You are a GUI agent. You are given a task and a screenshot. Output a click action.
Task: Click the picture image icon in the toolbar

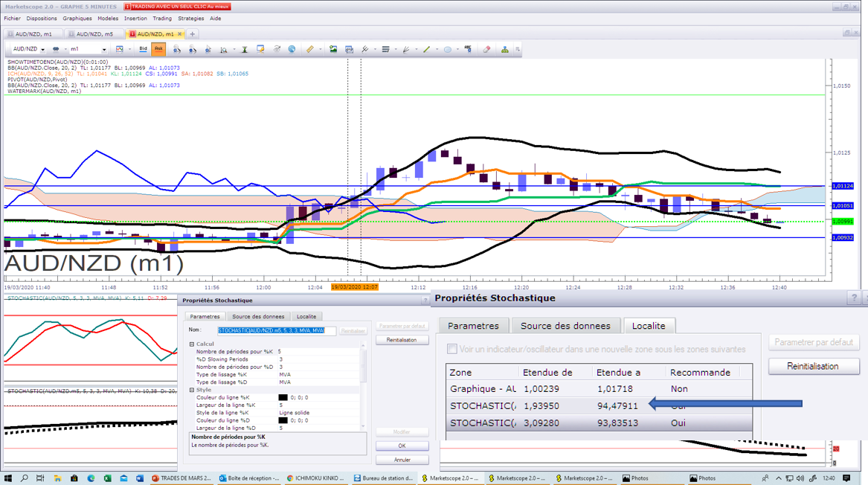click(x=333, y=49)
